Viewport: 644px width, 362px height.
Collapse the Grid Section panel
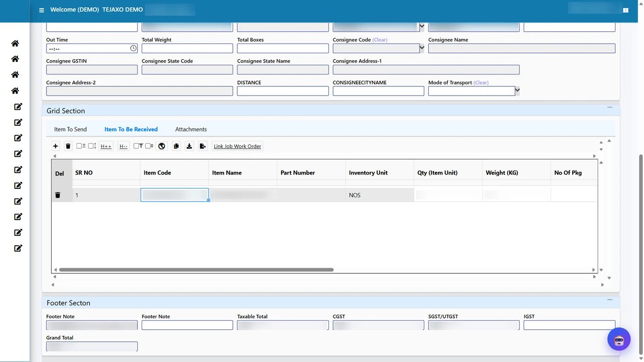(x=609, y=107)
